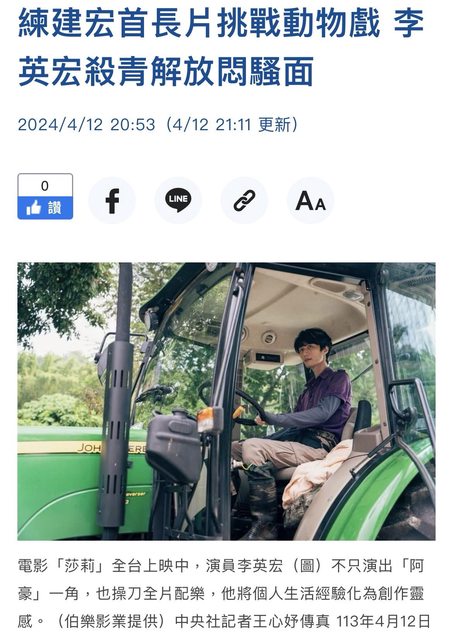Open the tractor photo of the actor
The width and height of the screenshot is (453, 640).
[226, 401]
